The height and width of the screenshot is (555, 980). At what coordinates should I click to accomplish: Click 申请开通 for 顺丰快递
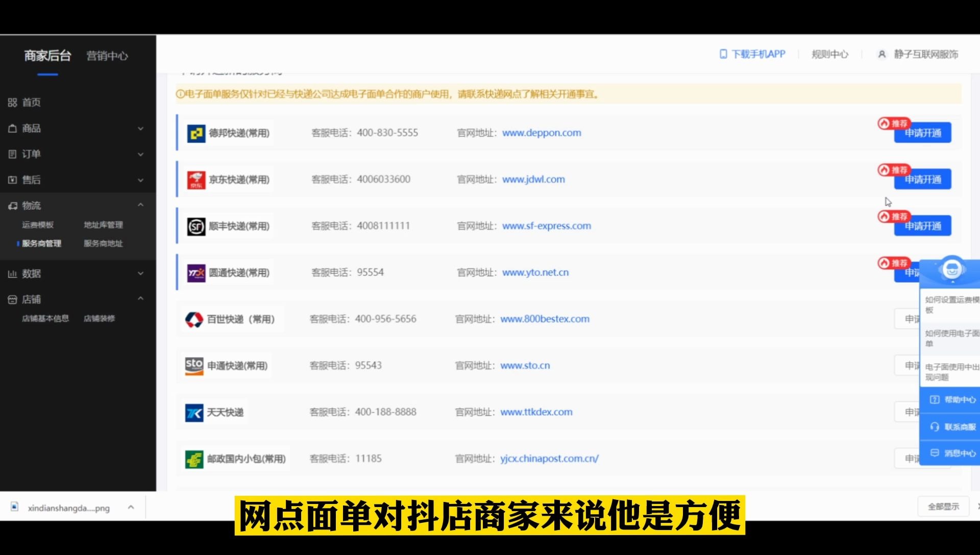click(x=923, y=226)
